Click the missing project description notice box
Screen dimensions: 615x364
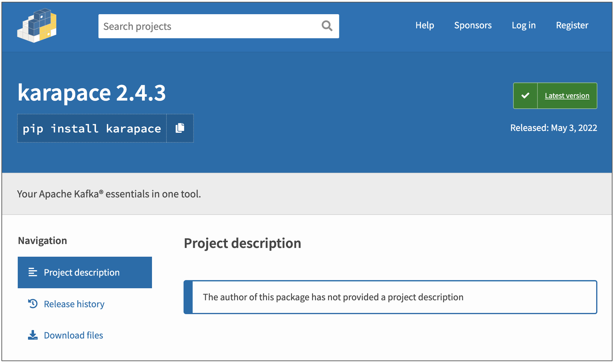point(390,297)
